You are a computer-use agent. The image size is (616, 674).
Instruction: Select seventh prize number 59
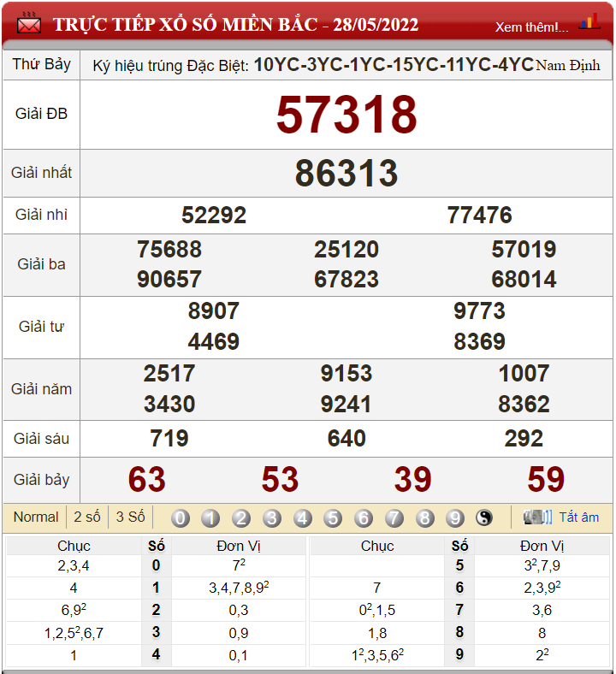point(546,479)
